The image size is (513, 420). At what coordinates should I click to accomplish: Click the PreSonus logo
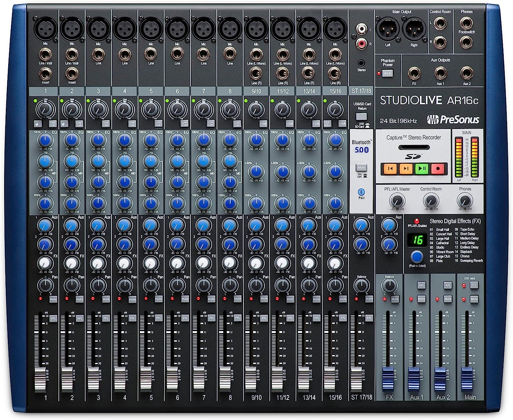[x=452, y=119]
